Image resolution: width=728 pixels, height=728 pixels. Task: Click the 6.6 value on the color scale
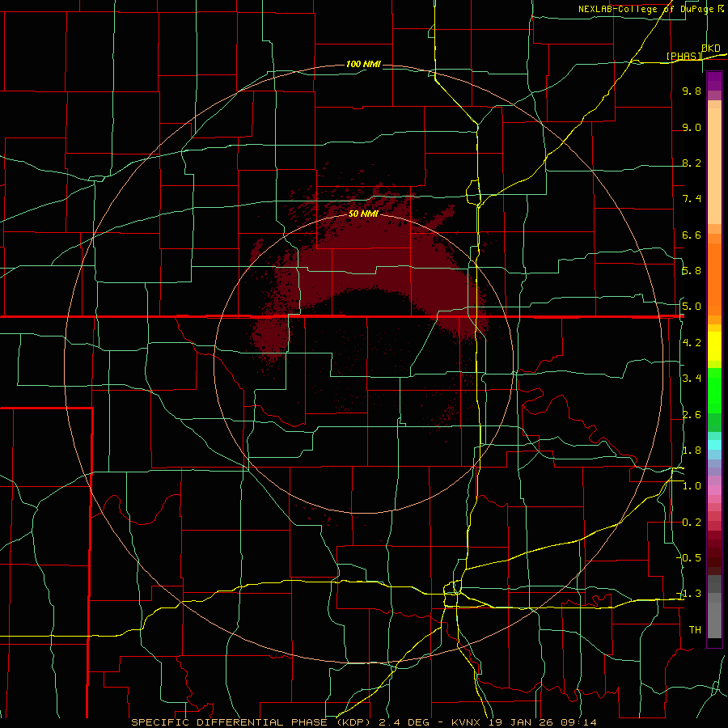(x=692, y=235)
